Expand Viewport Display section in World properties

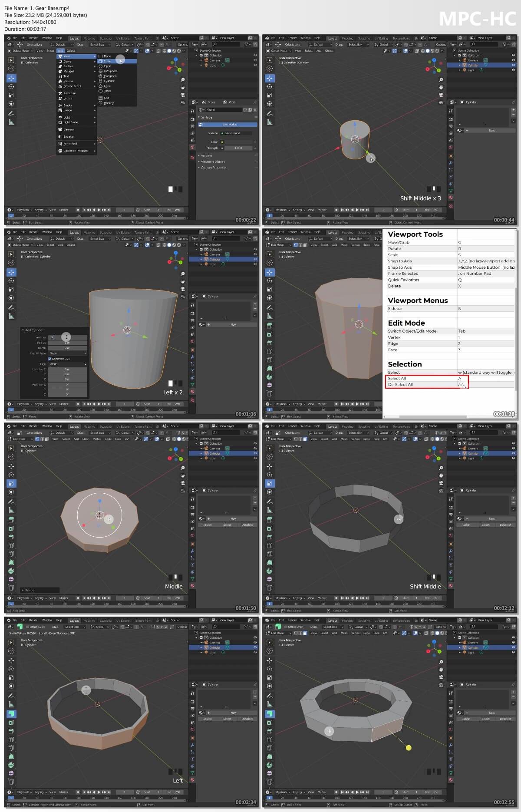[213, 162]
